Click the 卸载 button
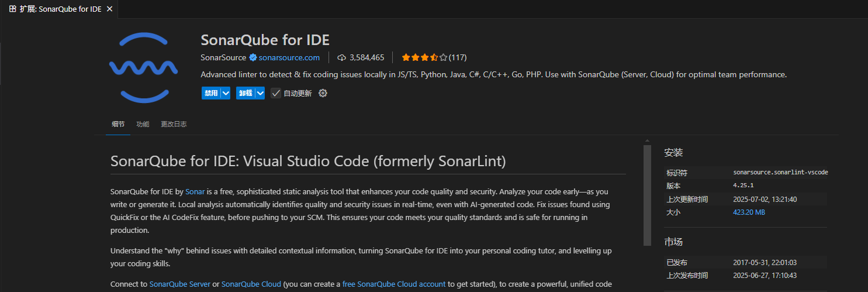Image resolution: width=868 pixels, height=292 pixels. [x=245, y=93]
